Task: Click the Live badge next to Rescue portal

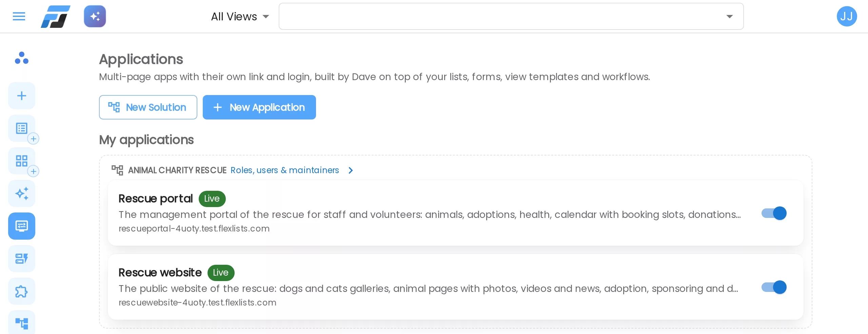Action: tap(212, 199)
